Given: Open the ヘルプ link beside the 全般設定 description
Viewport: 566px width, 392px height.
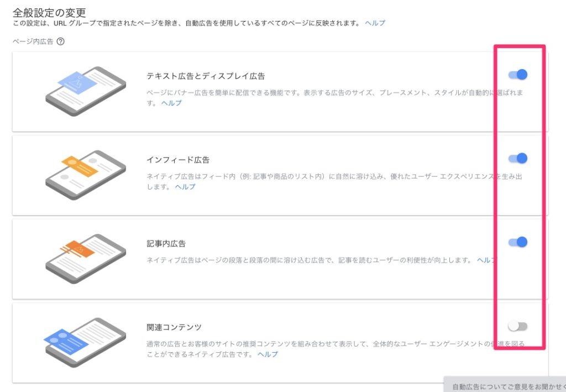Looking at the screenshot, I should click(375, 23).
